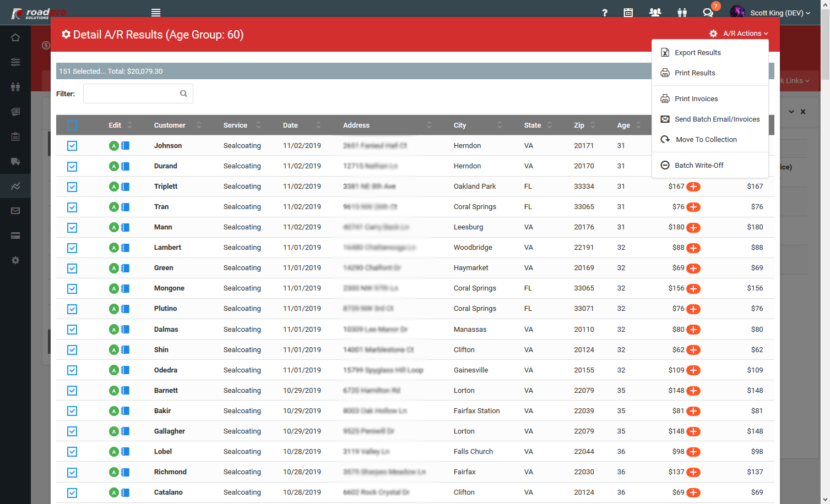Open the hamburger menu in top bar
Screen dimensions: 830x504
click(x=156, y=13)
